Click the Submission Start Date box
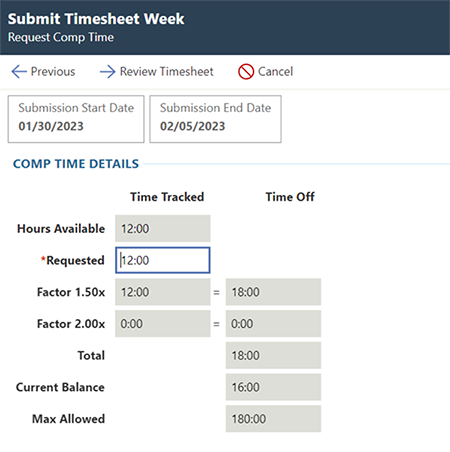This screenshot has width=450, height=452. [x=76, y=119]
